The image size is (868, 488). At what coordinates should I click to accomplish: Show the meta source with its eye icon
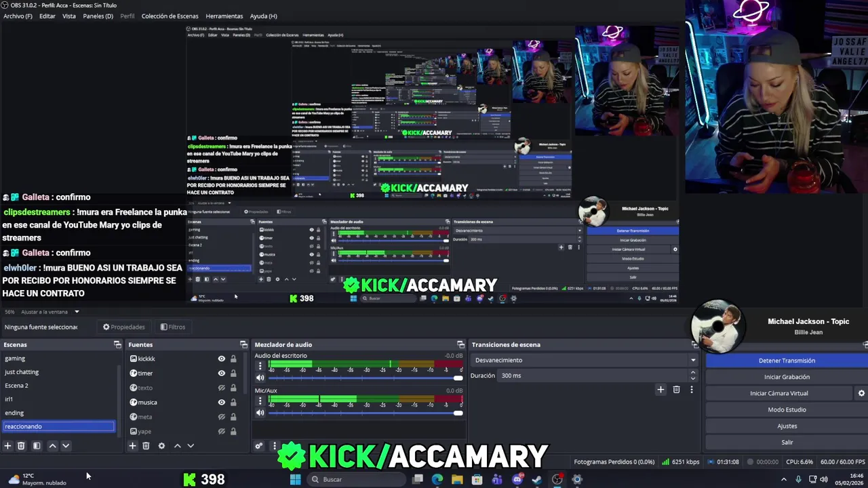(x=221, y=417)
